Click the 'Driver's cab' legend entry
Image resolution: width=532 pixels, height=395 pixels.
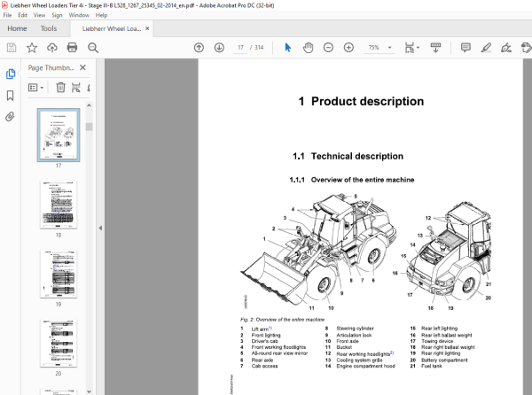(264, 341)
